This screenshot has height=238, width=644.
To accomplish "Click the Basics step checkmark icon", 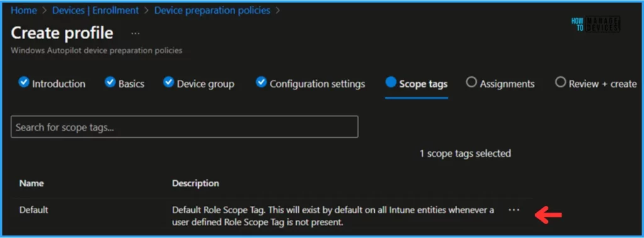I will (110, 82).
